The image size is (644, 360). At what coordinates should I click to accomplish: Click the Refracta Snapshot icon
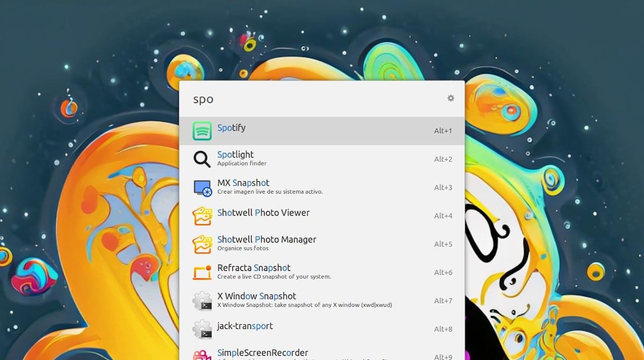point(202,271)
